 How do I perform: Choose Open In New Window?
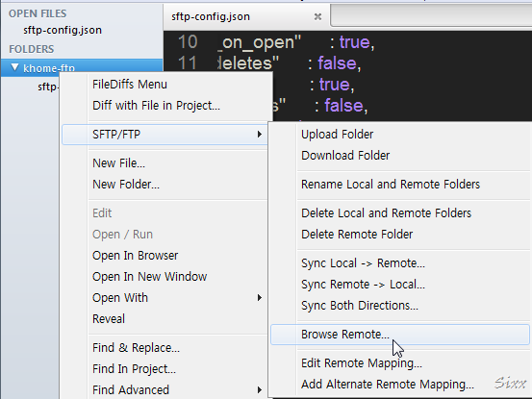pos(150,277)
